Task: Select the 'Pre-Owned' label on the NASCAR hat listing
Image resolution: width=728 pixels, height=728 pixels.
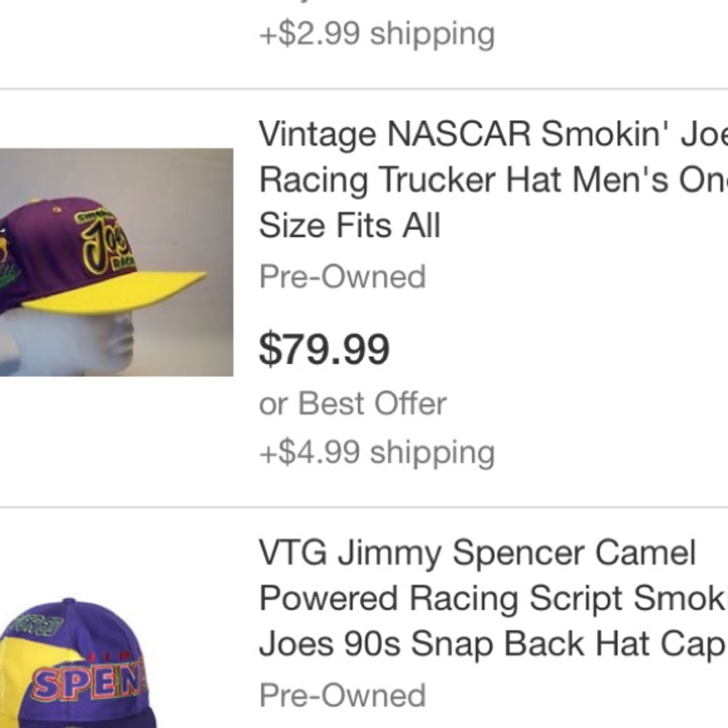Action: coord(342,277)
